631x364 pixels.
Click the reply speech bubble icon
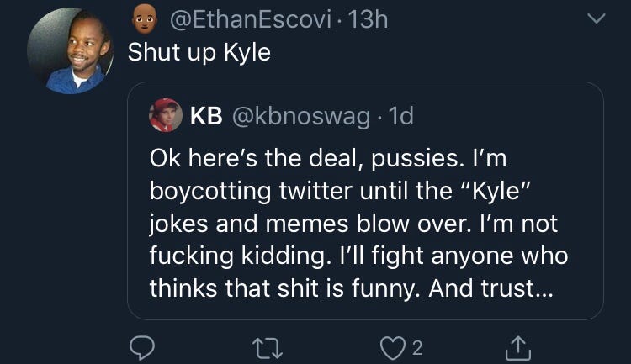coord(142,346)
